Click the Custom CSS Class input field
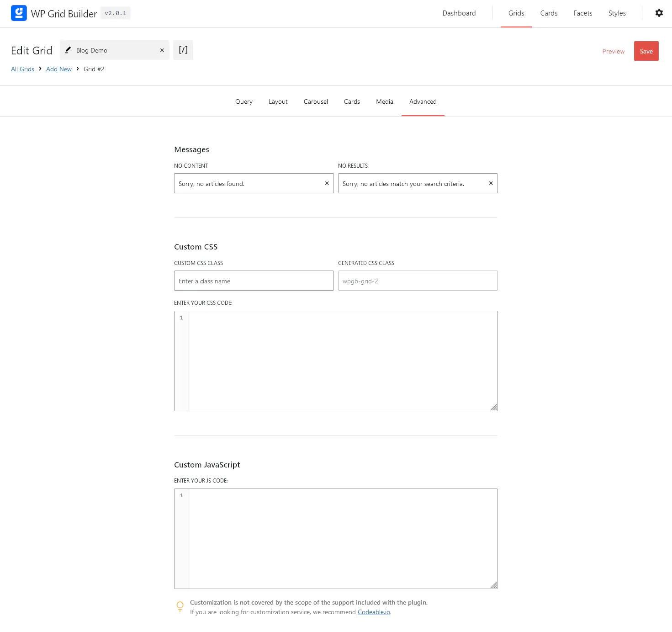Image resolution: width=672 pixels, height=632 pixels. [x=254, y=281]
